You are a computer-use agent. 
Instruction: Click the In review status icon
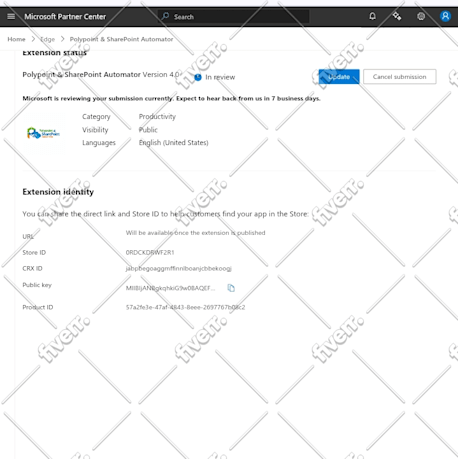pyautogui.click(x=198, y=77)
